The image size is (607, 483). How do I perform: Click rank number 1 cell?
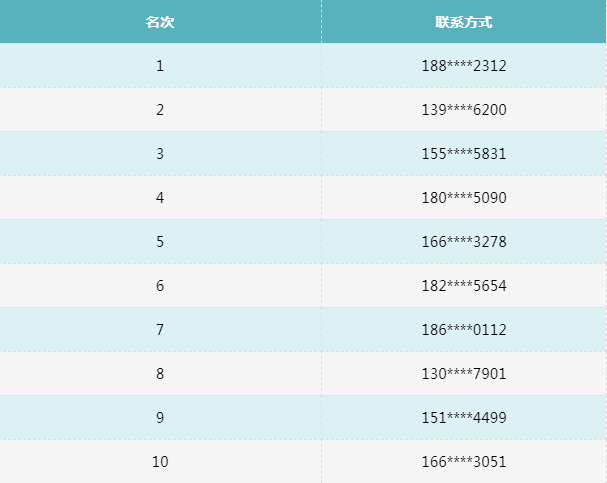pyautogui.click(x=160, y=66)
